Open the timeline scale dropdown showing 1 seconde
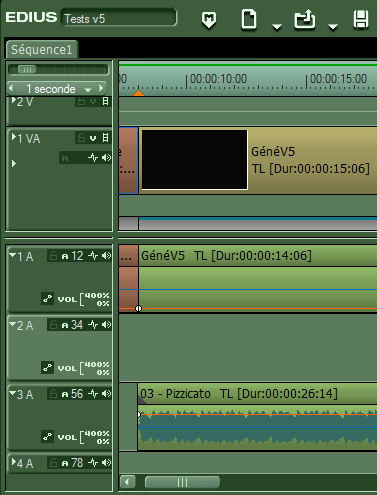 click(x=57, y=89)
